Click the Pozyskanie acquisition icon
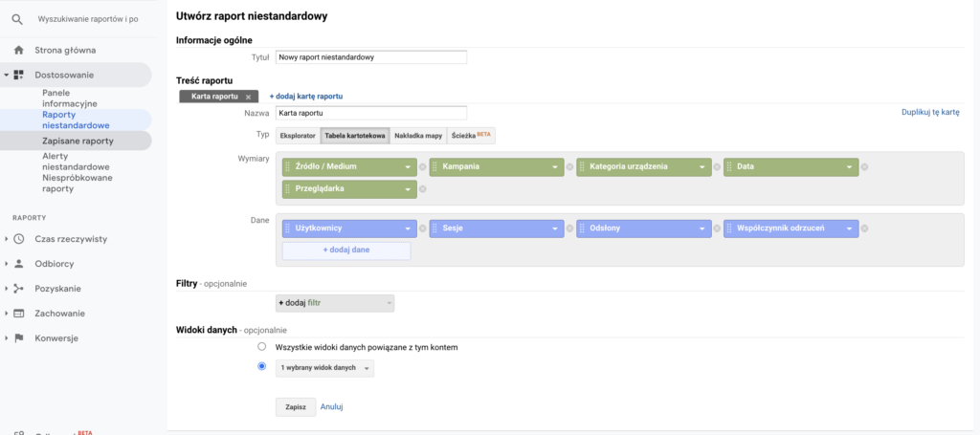Screen dimensions: 980x435 point(19,289)
